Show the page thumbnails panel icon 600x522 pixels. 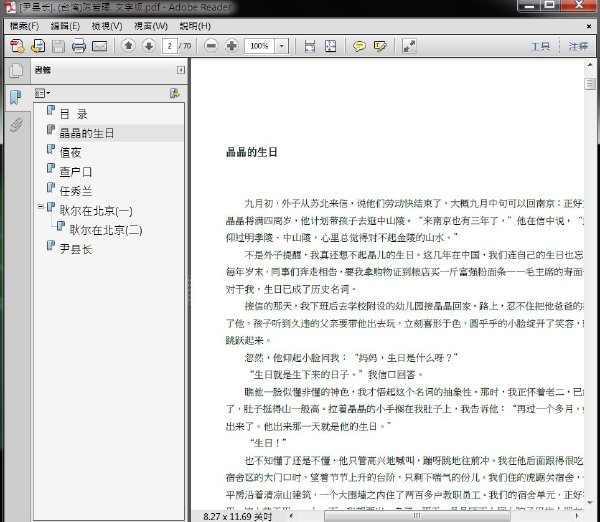click(x=16, y=70)
